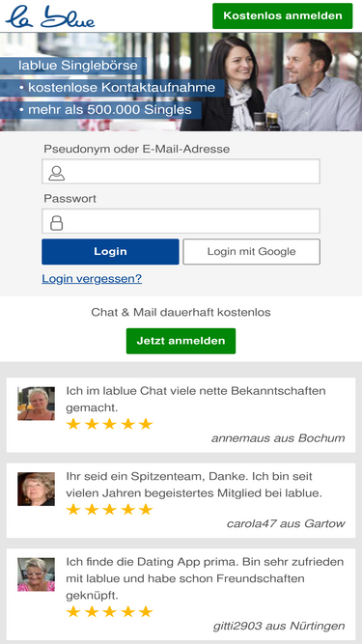This screenshot has height=644, width=362.
Task: Select the annemaus aus Bochum signature
Action: [x=278, y=438]
